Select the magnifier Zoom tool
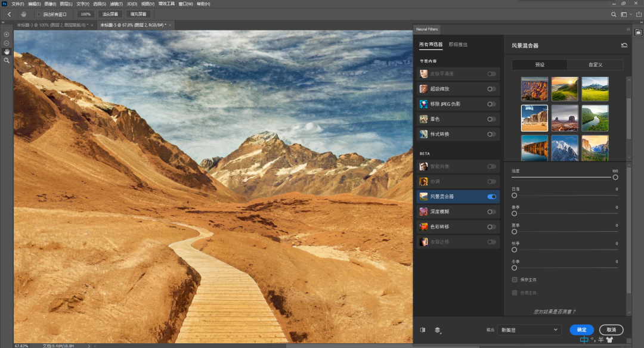Screen dimensions: 644x348 [7, 61]
